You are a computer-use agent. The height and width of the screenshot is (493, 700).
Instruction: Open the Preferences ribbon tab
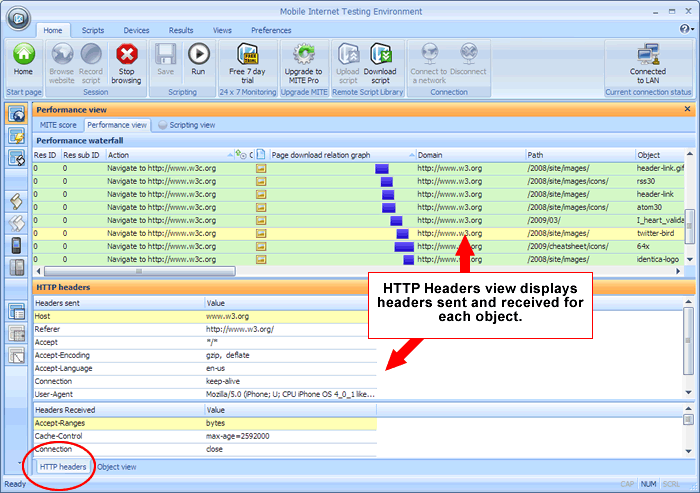tap(271, 30)
